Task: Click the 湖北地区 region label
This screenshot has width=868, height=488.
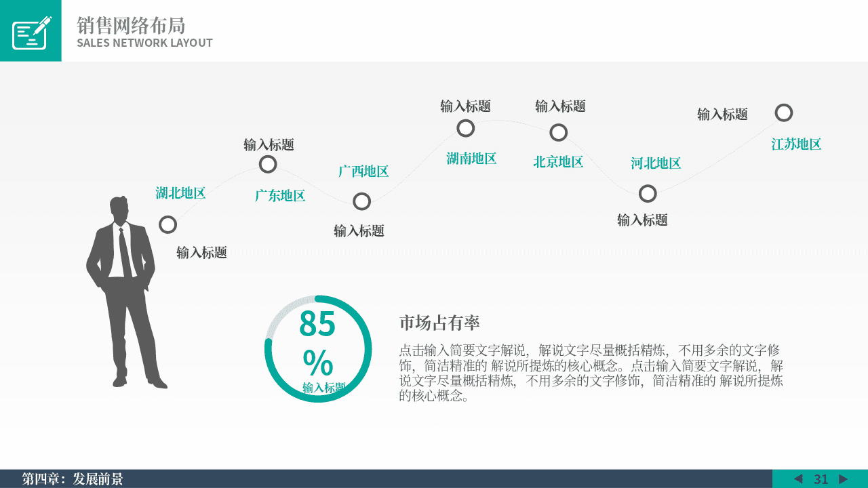Action: tap(180, 192)
